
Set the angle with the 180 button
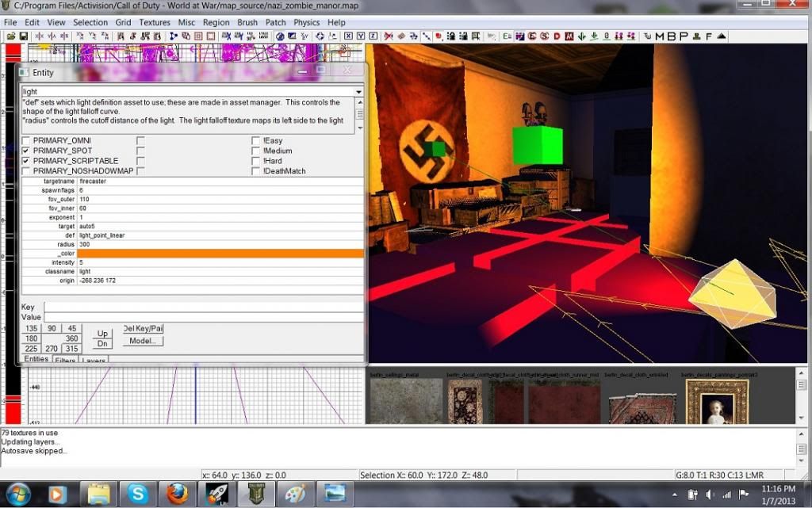[x=31, y=338]
